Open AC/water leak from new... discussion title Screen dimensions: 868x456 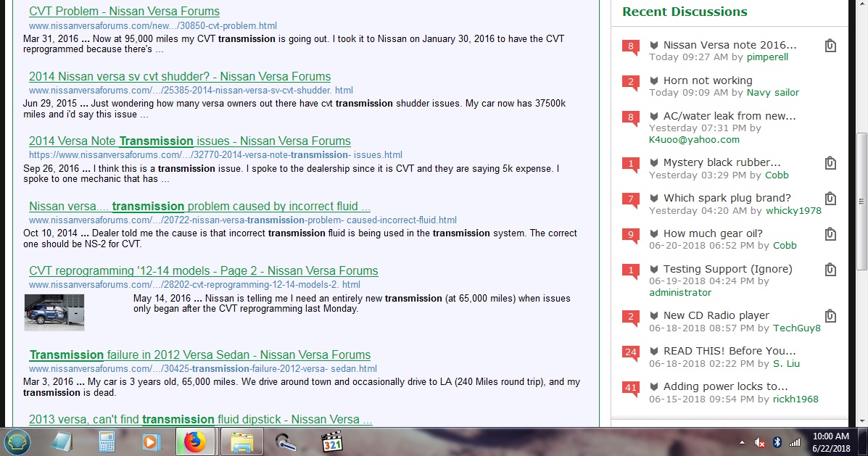(729, 116)
